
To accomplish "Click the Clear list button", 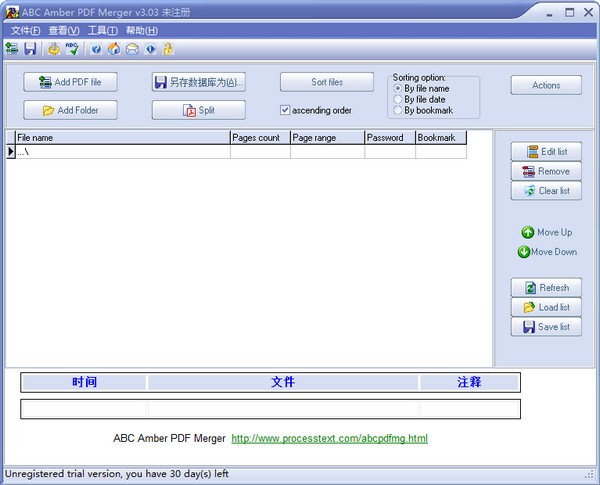I will (546, 191).
